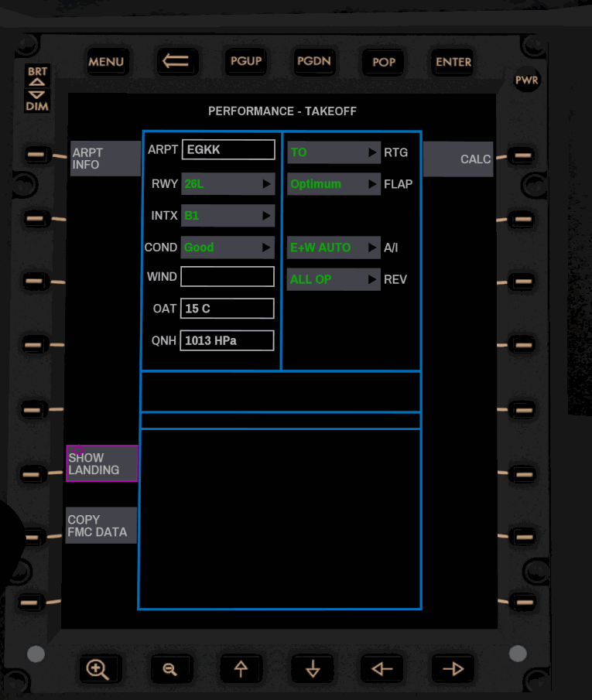592x700 pixels.
Task: Click the ARPT field showing EGKK
Action: [x=228, y=149]
